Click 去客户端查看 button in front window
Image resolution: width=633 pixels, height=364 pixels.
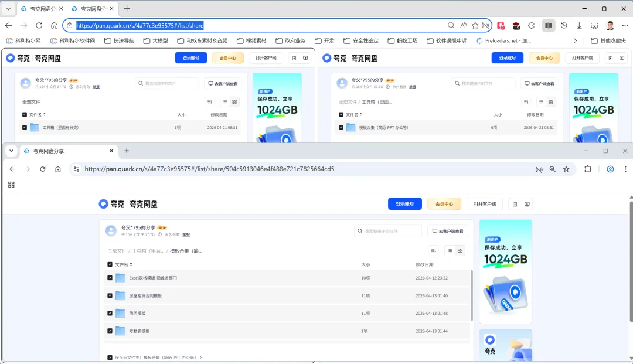[448, 231]
